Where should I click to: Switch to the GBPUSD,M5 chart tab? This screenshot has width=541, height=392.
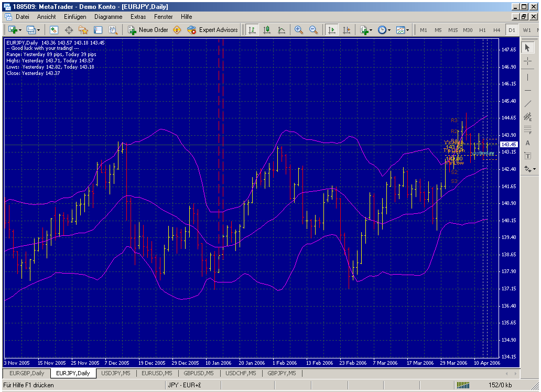point(198,373)
